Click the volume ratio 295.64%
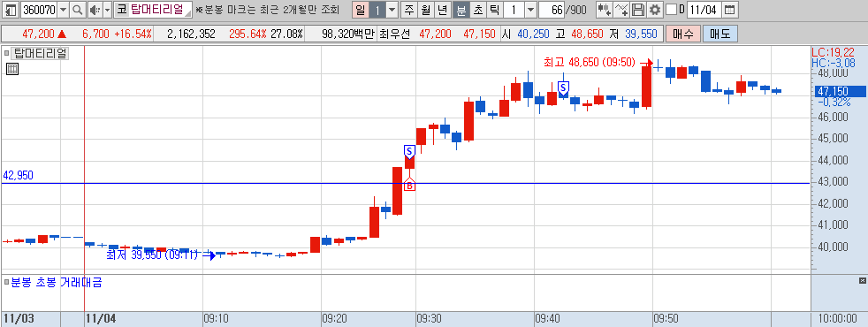 (247, 34)
